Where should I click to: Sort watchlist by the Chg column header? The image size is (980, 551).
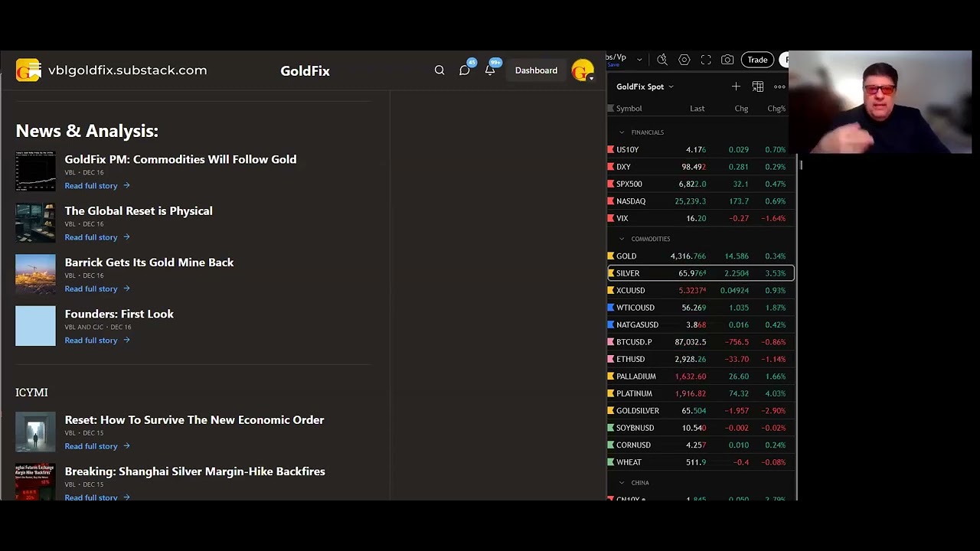[x=741, y=109]
